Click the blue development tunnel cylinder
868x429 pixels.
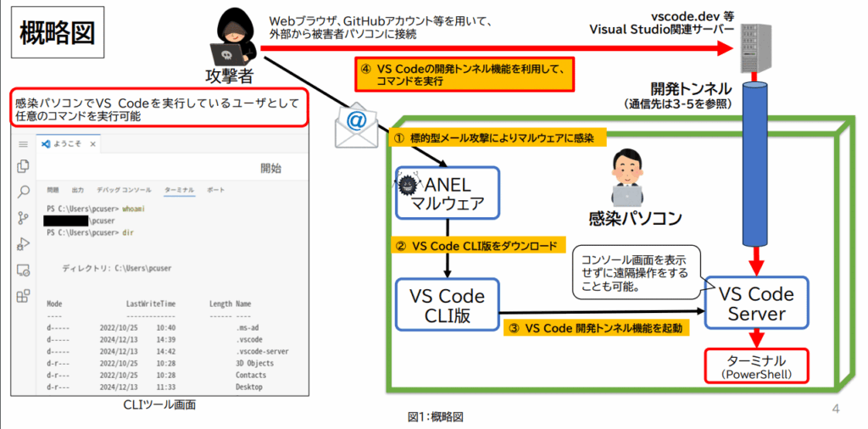click(x=755, y=164)
